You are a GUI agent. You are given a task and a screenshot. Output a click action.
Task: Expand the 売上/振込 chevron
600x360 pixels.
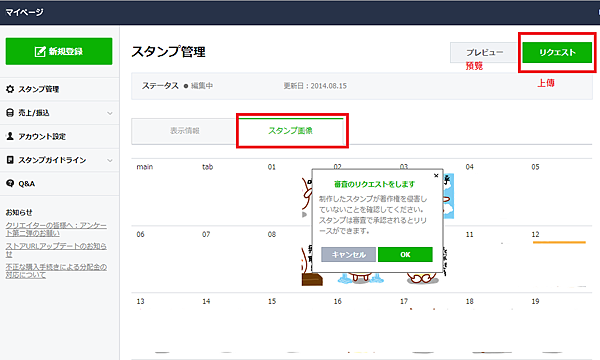pos(110,113)
